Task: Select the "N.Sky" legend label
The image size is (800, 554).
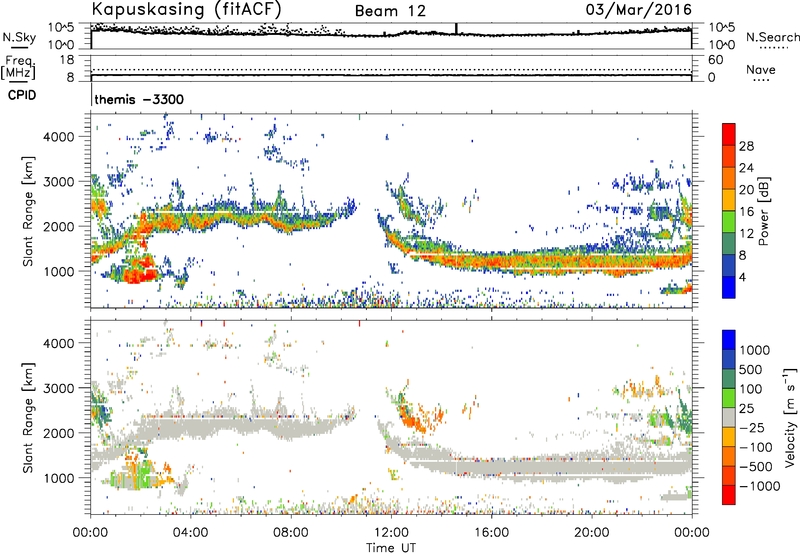Action: pyautogui.click(x=19, y=37)
